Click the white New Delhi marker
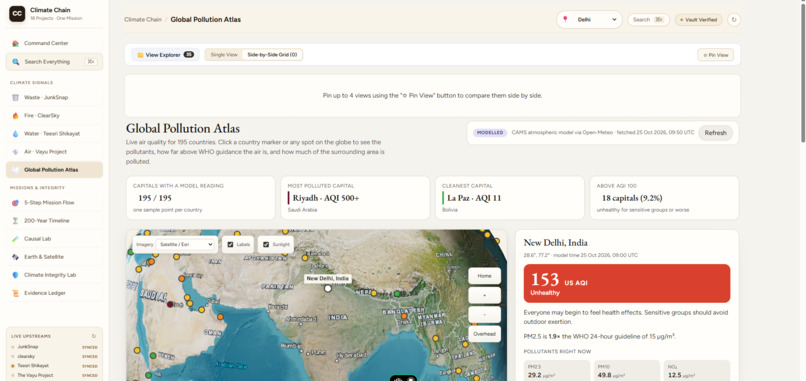This screenshot has height=381, width=806. [x=327, y=288]
